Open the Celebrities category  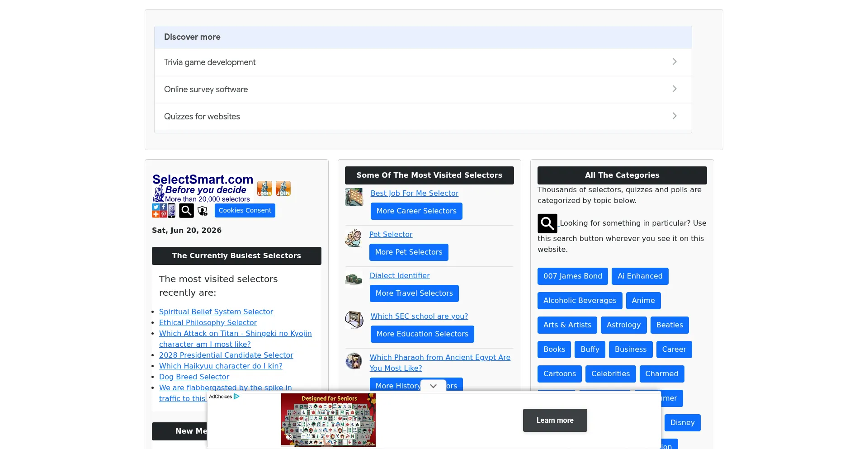[x=611, y=374]
